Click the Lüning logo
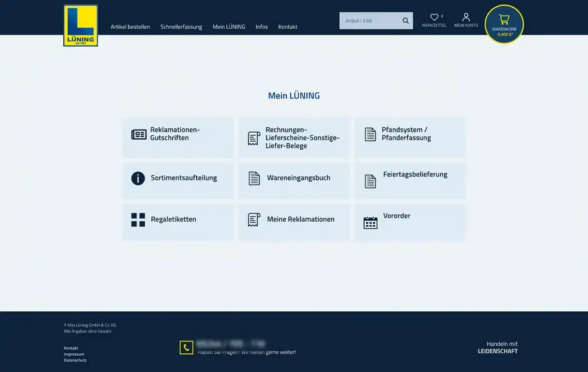Image resolution: width=588 pixels, height=372 pixels. [x=80, y=24]
